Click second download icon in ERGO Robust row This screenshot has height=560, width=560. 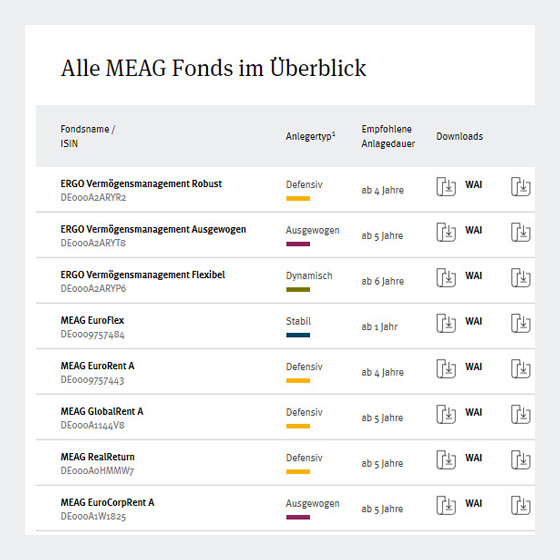pyautogui.click(x=521, y=186)
